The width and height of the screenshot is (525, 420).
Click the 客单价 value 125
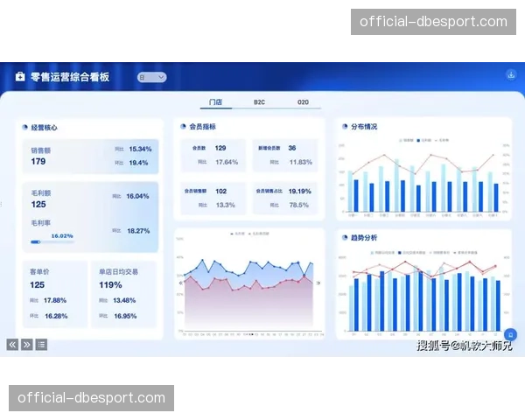coord(37,285)
